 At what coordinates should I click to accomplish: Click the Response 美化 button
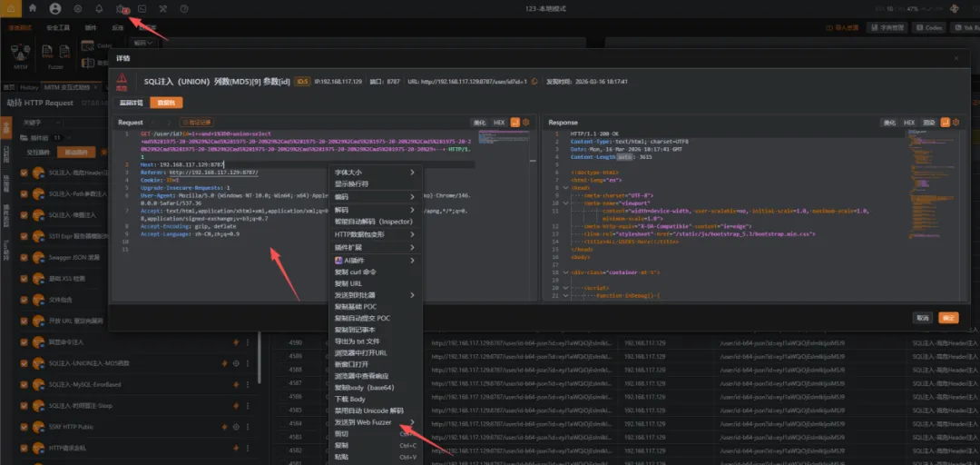pos(889,123)
